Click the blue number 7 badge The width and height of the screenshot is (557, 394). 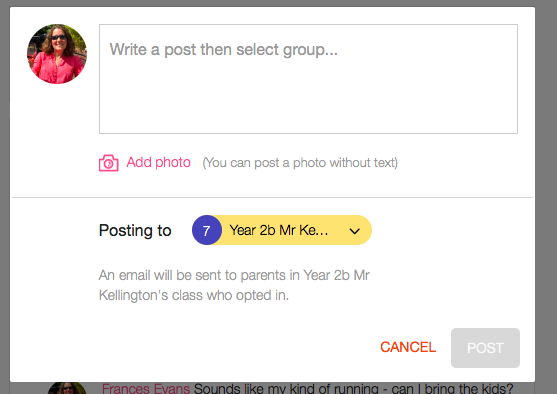click(207, 230)
